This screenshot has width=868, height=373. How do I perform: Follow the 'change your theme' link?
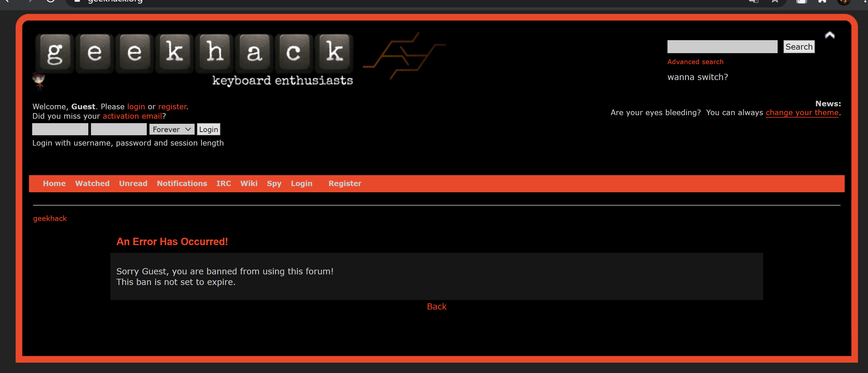coord(802,113)
